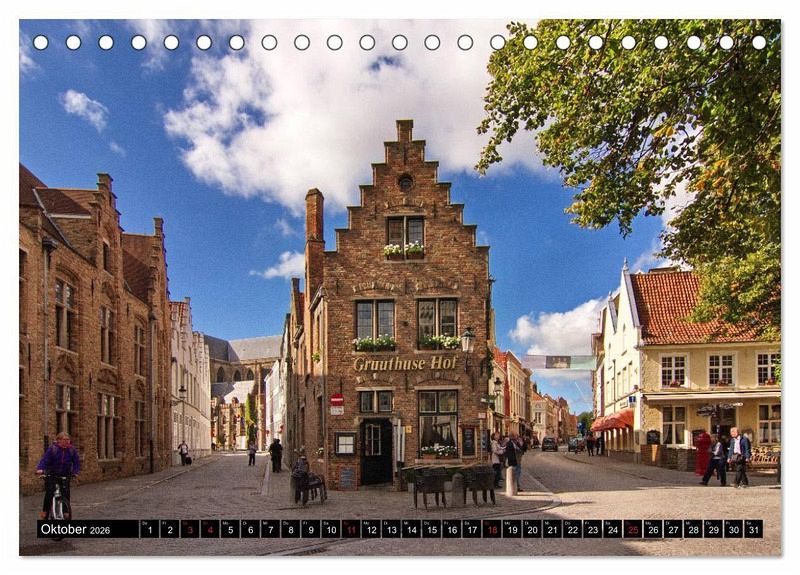
Task: Click the red tiled roof on the right
Action: [x=680, y=303]
